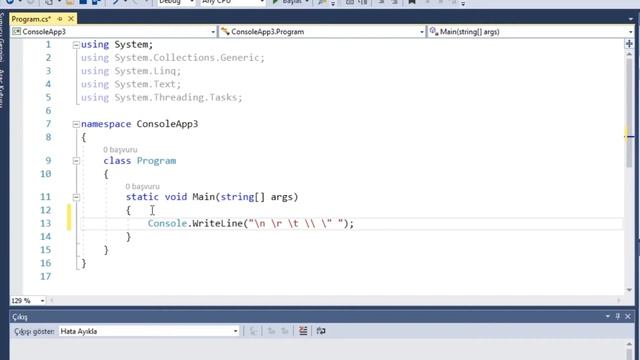Click the split editor icon above the scrollbar
This screenshot has height=360, width=640.
(x=629, y=44)
